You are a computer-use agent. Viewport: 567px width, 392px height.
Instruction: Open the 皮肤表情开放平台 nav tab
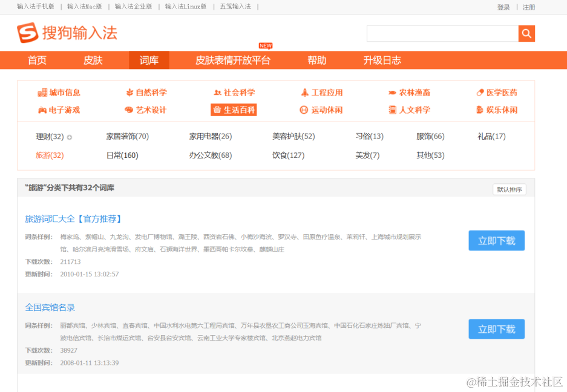pyautogui.click(x=233, y=60)
